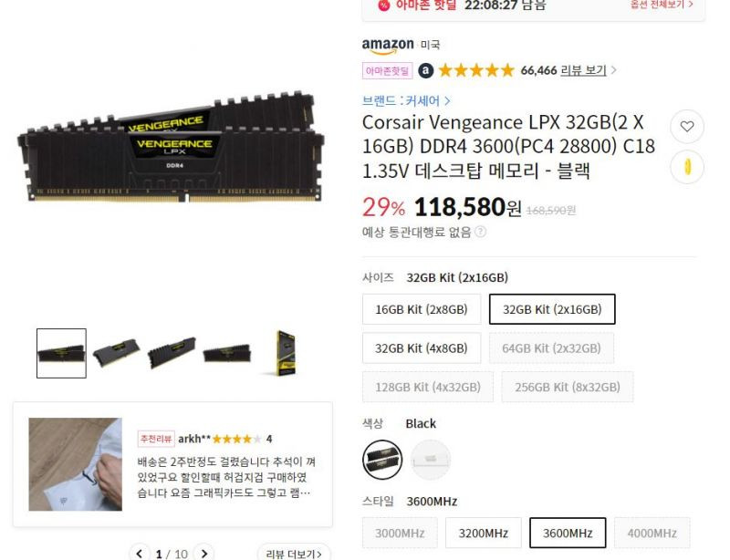The width and height of the screenshot is (730, 560).
Task: Click the Amazon 'a' badge icon
Action: coord(425,71)
